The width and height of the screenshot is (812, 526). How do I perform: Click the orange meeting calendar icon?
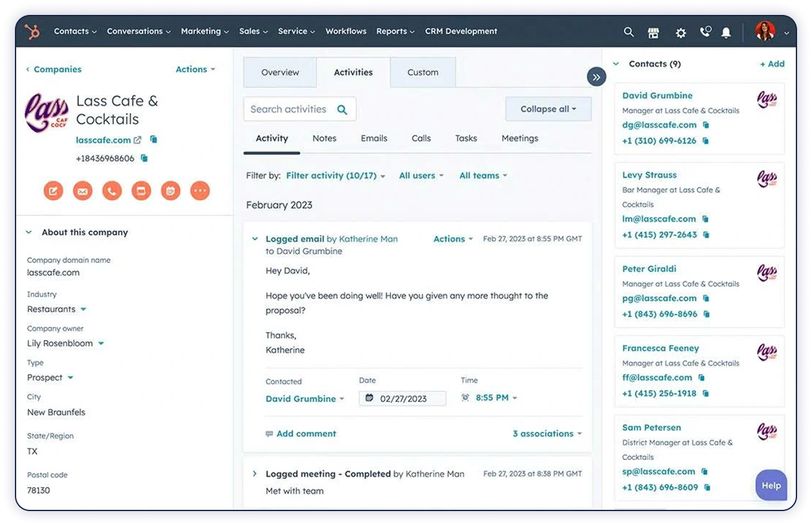pyautogui.click(x=170, y=191)
